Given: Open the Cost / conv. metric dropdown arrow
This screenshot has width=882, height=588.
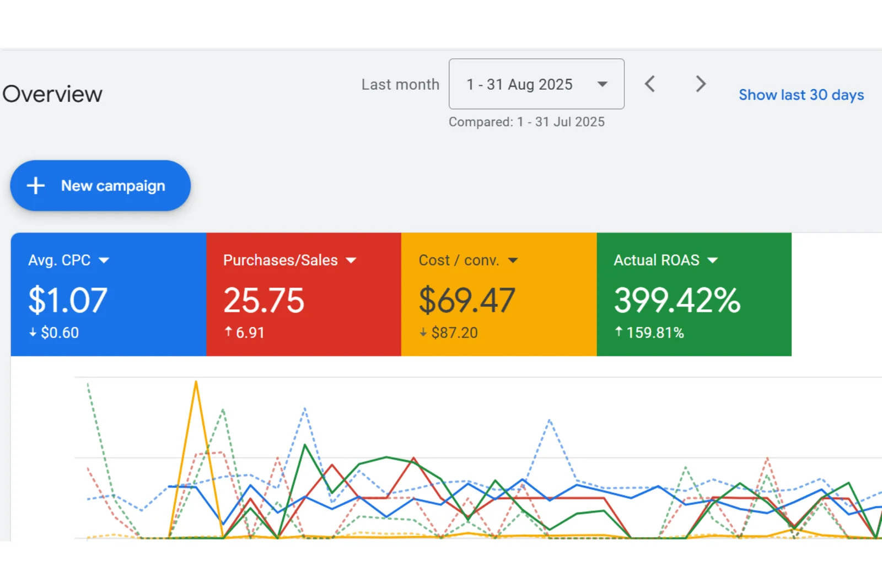Looking at the screenshot, I should pyautogui.click(x=513, y=261).
